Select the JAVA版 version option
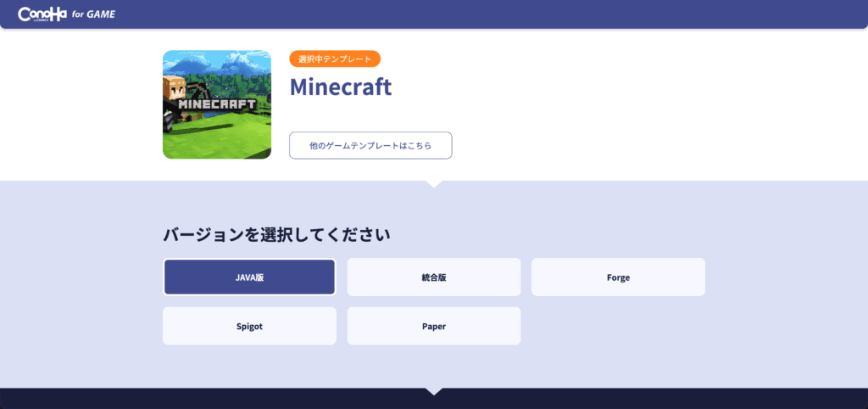This screenshot has height=409, width=868. [x=249, y=277]
